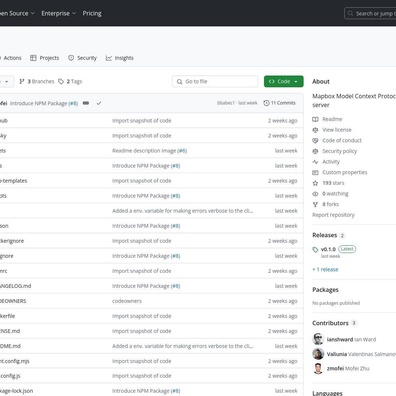
Task: Click the magnifier icon in Go to file
Action: 179,81
